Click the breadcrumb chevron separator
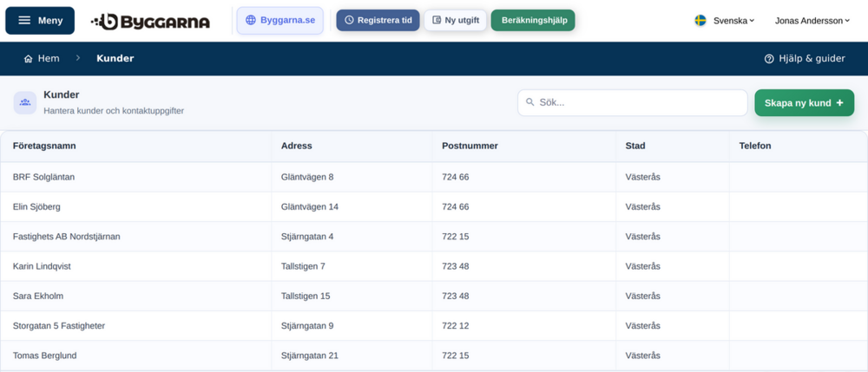The image size is (868, 372). click(x=78, y=58)
